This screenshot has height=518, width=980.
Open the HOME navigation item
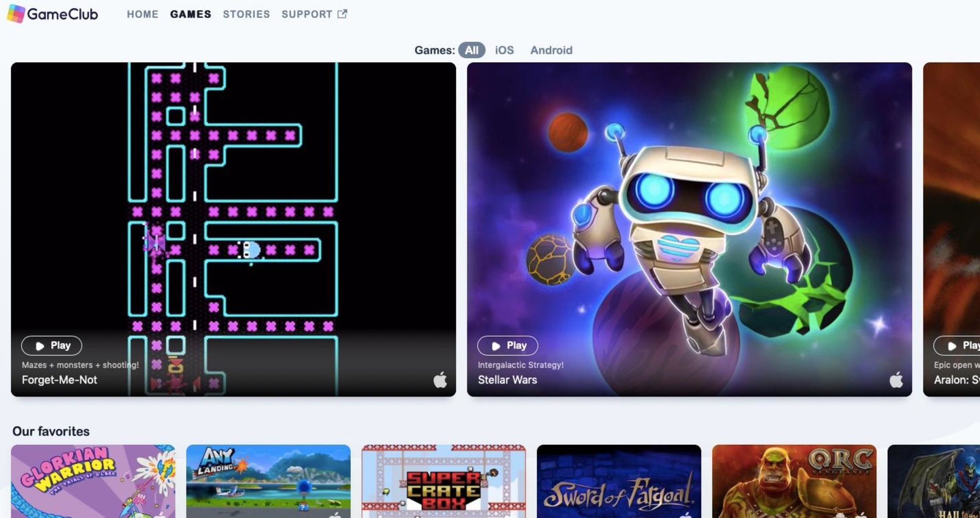point(143,14)
